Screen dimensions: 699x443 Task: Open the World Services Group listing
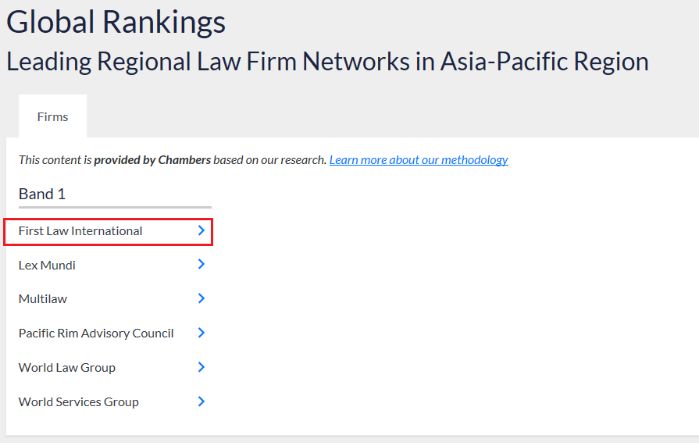click(78, 402)
